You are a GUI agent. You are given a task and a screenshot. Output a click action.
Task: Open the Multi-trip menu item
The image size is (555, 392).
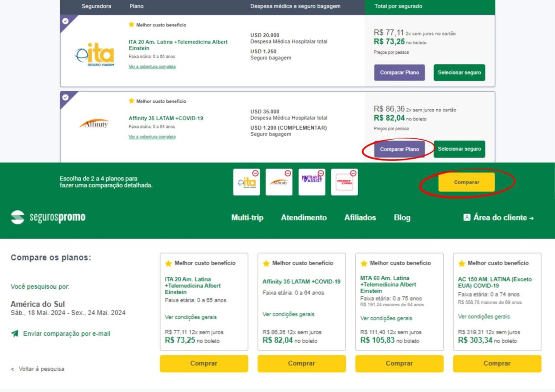pos(247,218)
